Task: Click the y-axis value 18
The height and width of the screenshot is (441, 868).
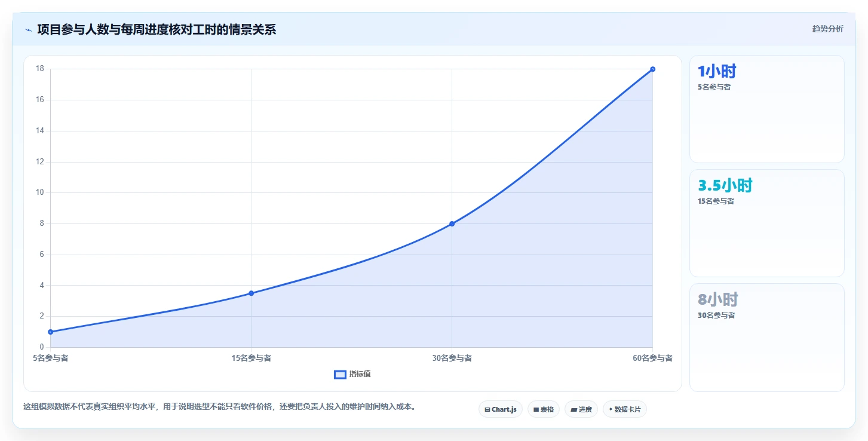Action: coord(40,69)
